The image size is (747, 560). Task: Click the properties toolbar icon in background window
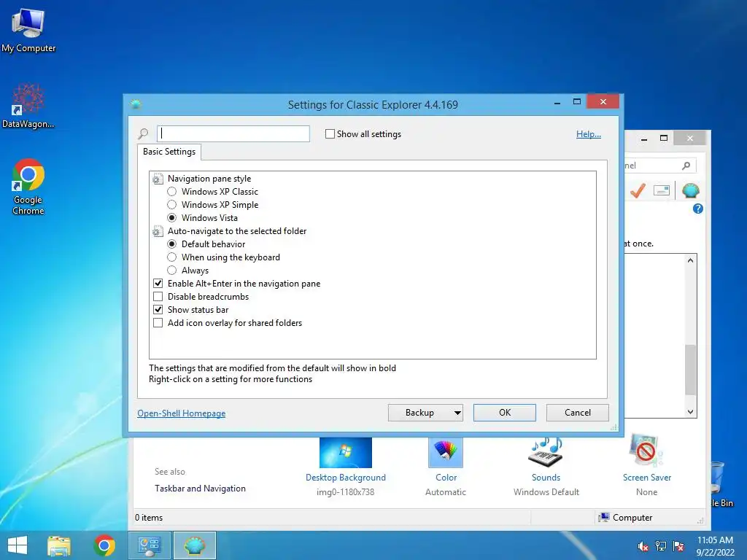tap(662, 190)
